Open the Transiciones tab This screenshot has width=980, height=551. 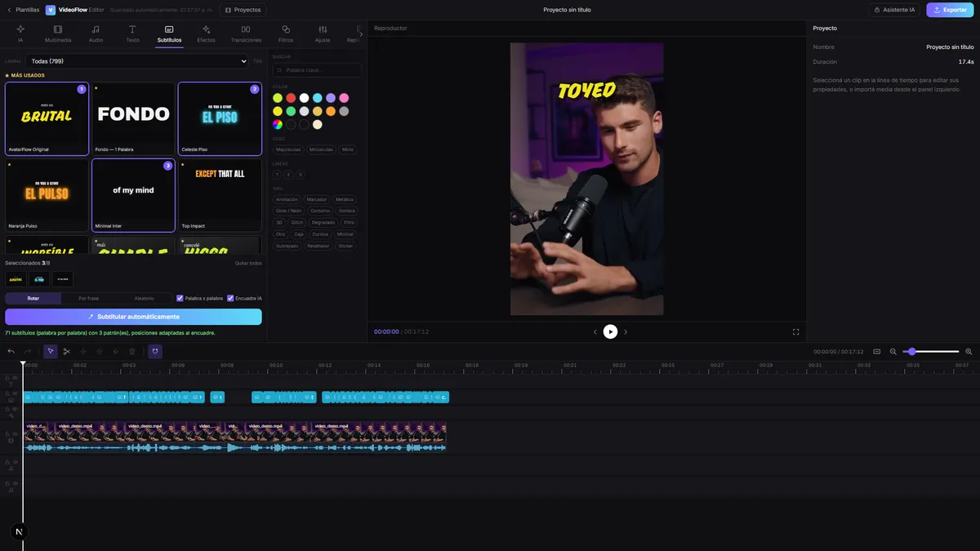246,33
